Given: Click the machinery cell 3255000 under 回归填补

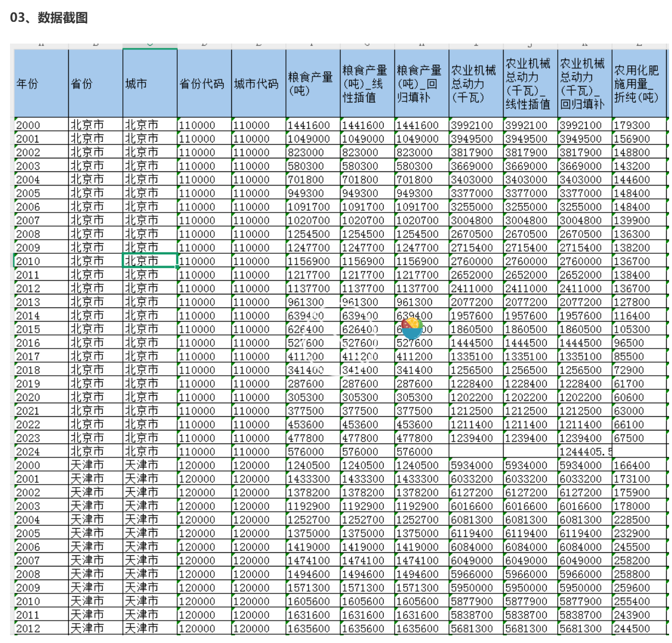Looking at the screenshot, I should point(585,206).
